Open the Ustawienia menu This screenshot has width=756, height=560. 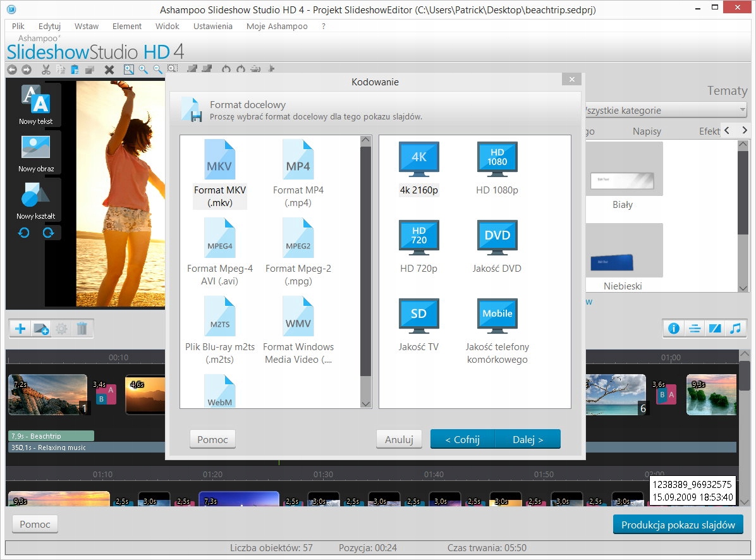(213, 26)
